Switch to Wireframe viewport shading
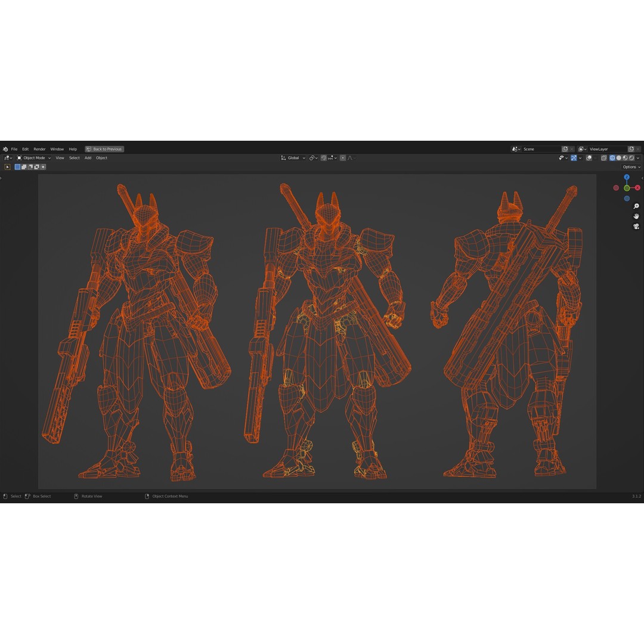This screenshot has height=644, width=644. click(x=612, y=157)
